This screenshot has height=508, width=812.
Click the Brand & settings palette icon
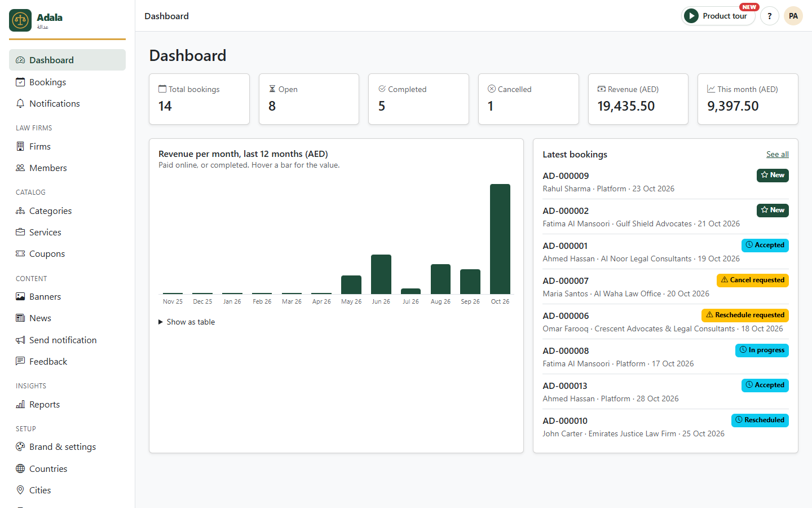pyautogui.click(x=20, y=446)
